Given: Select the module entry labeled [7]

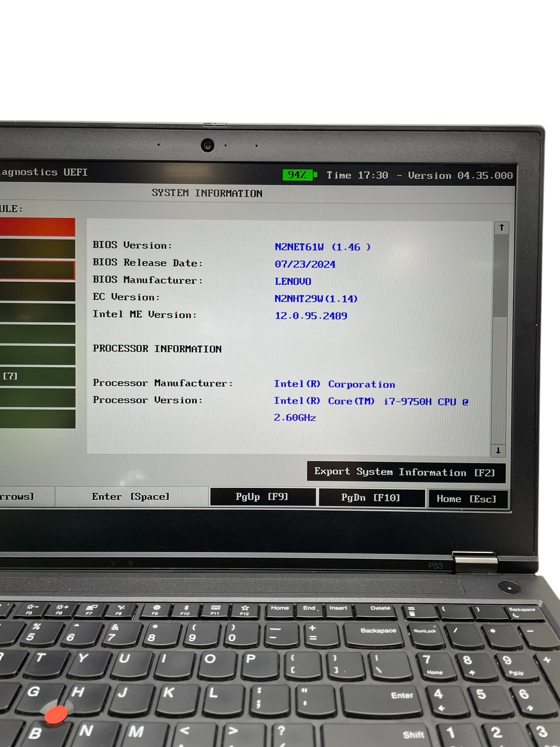Looking at the screenshot, I should [x=37, y=376].
